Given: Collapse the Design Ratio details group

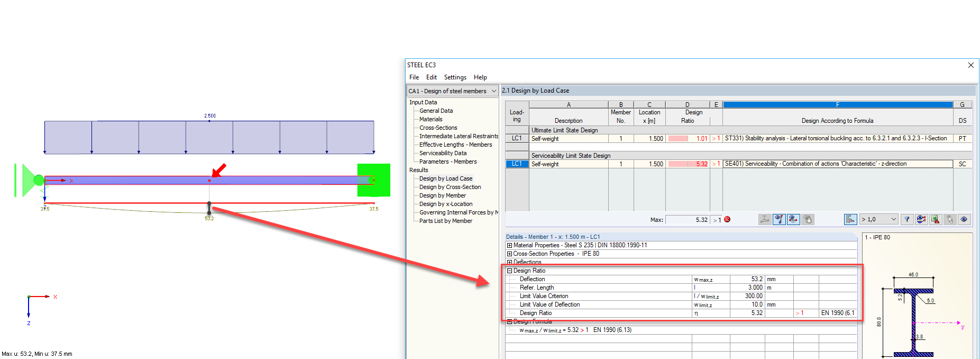Looking at the screenshot, I should click(x=509, y=271).
